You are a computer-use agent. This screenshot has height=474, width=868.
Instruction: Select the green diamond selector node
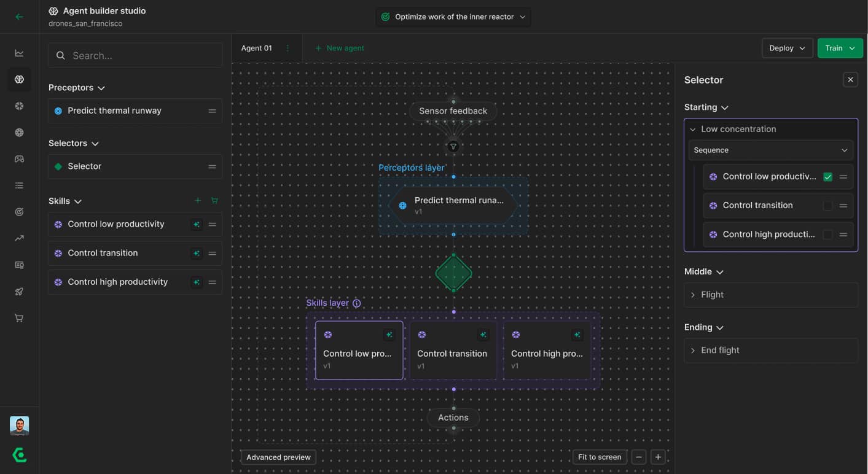[x=453, y=273]
